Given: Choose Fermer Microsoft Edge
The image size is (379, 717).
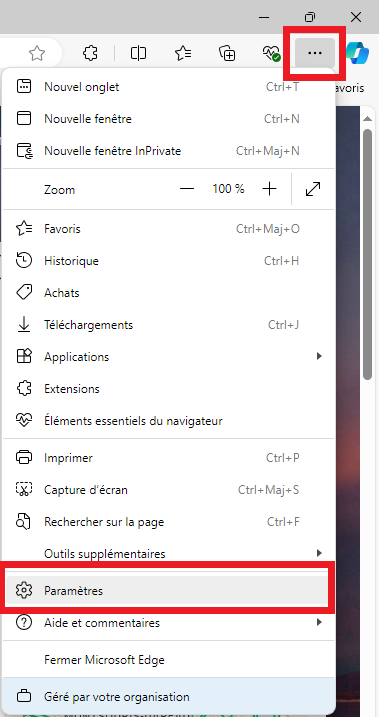Looking at the screenshot, I should [x=167, y=660].
